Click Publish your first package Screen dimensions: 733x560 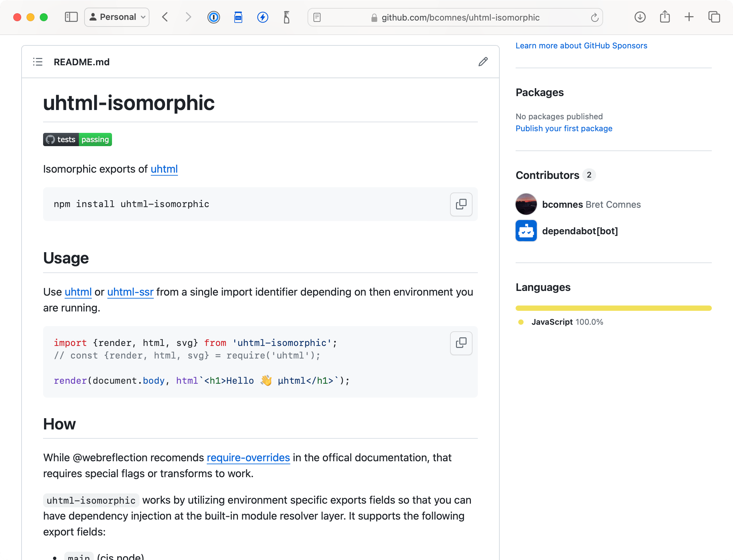(x=564, y=129)
